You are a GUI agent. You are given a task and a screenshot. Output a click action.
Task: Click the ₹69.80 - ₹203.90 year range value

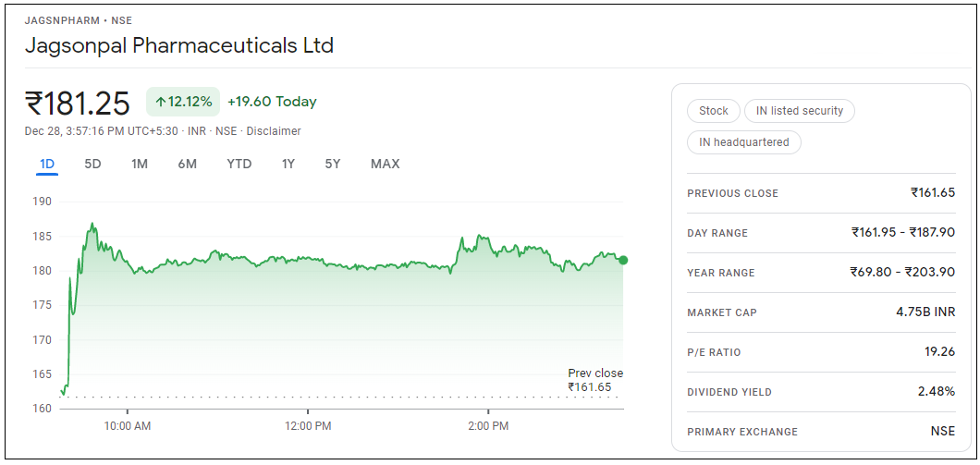(x=902, y=272)
